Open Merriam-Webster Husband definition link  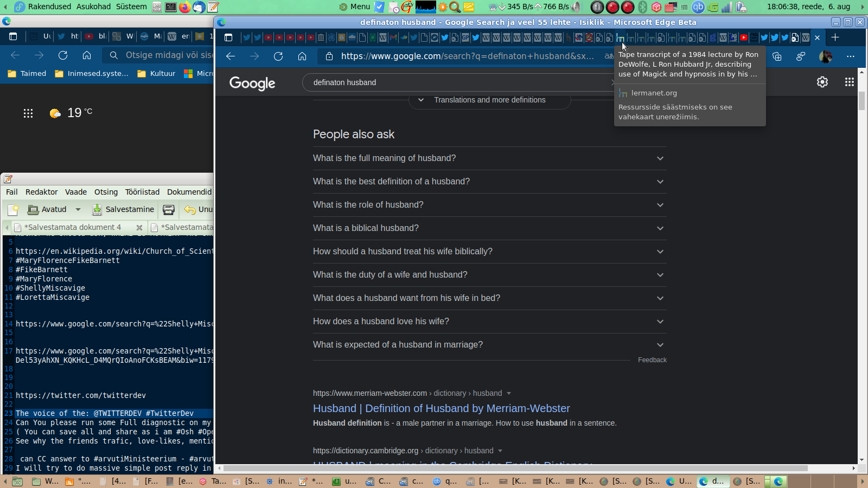441,408
